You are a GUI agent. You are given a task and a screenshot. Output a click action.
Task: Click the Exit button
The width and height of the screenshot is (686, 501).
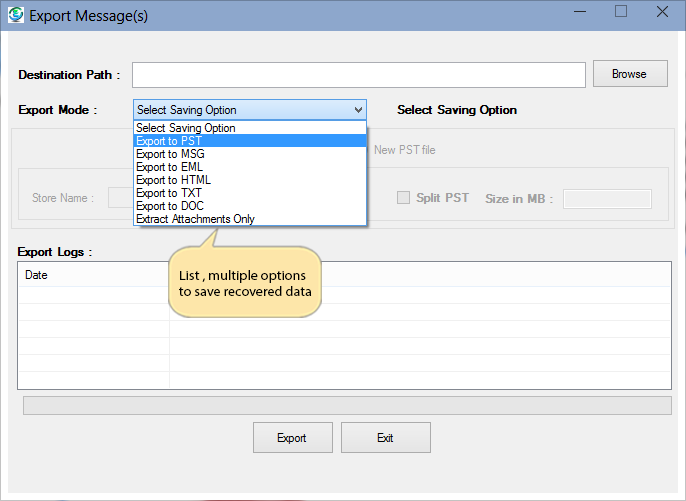pos(385,438)
